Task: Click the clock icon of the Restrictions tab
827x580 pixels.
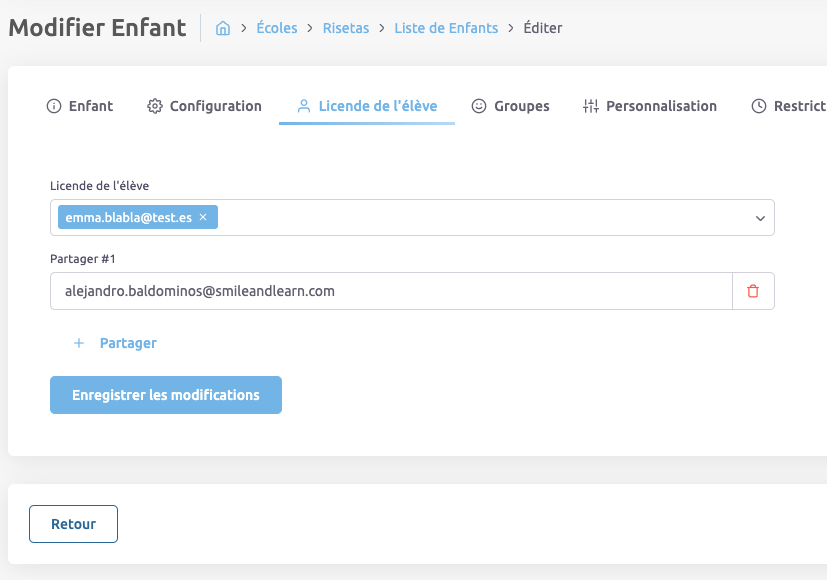Action: pyautogui.click(x=759, y=106)
